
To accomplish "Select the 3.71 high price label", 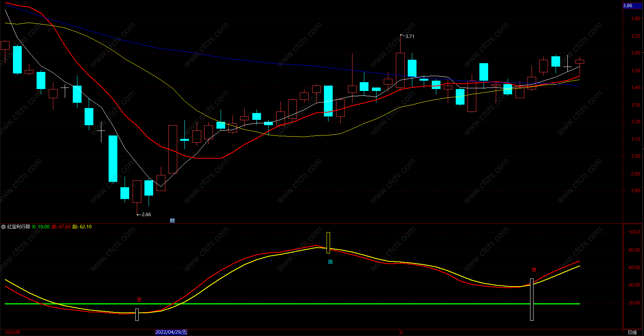I will click(410, 37).
